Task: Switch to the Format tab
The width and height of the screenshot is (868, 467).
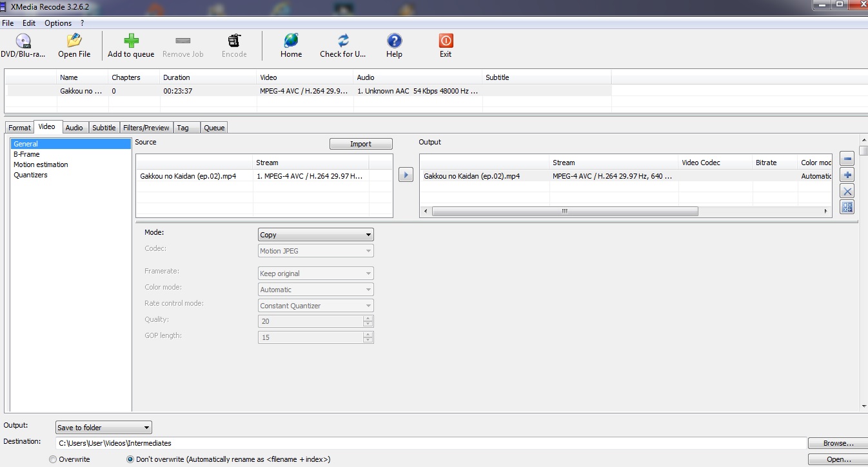Action: click(x=19, y=128)
